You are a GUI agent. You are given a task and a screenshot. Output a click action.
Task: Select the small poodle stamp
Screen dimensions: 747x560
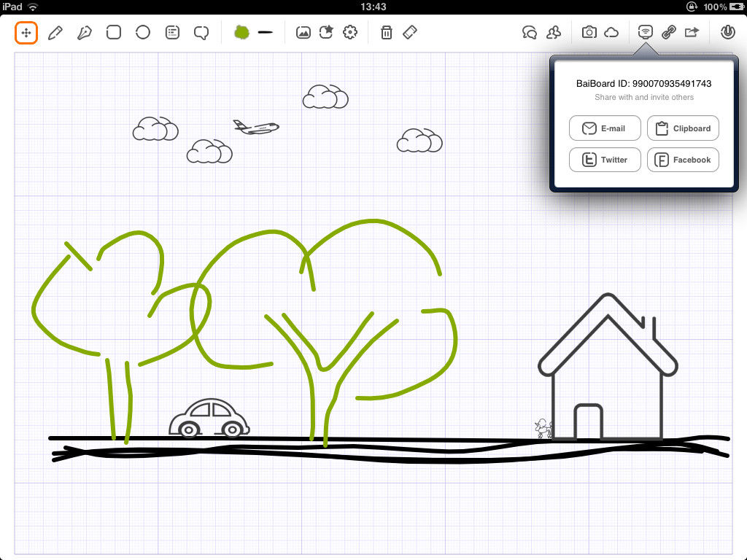[543, 428]
